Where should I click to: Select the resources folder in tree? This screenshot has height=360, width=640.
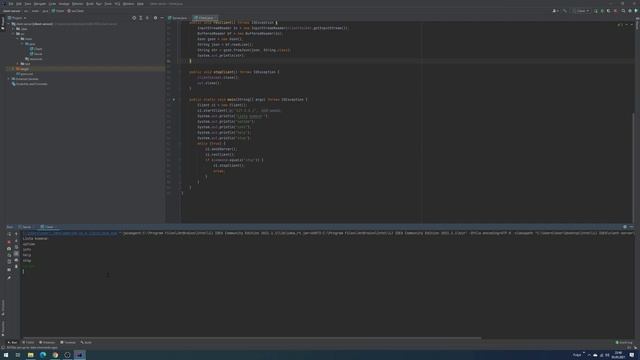(x=33, y=59)
